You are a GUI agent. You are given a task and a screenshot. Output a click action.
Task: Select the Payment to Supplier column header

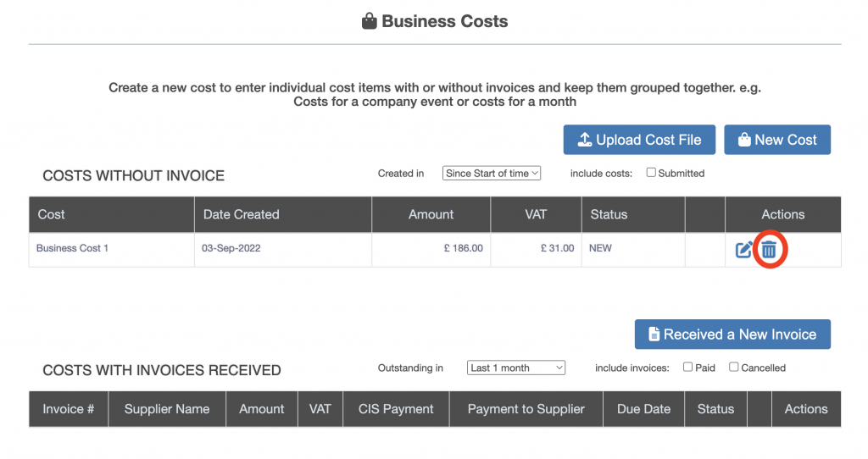click(x=526, y=409)
